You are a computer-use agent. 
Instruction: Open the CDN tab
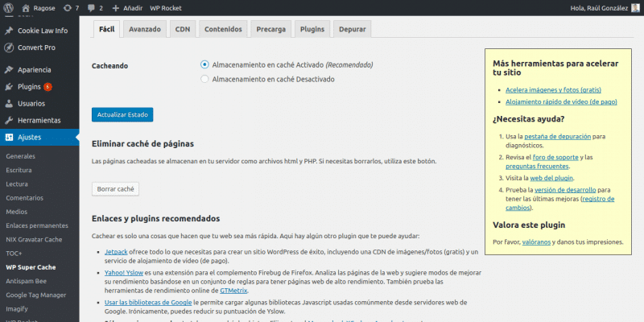click(183, 29)
